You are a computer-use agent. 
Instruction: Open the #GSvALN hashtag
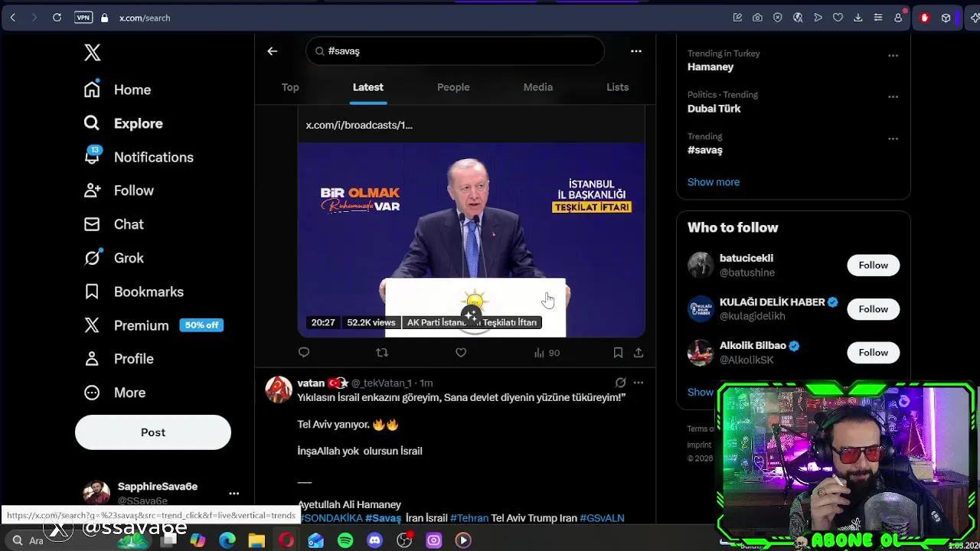coord(602,518)
